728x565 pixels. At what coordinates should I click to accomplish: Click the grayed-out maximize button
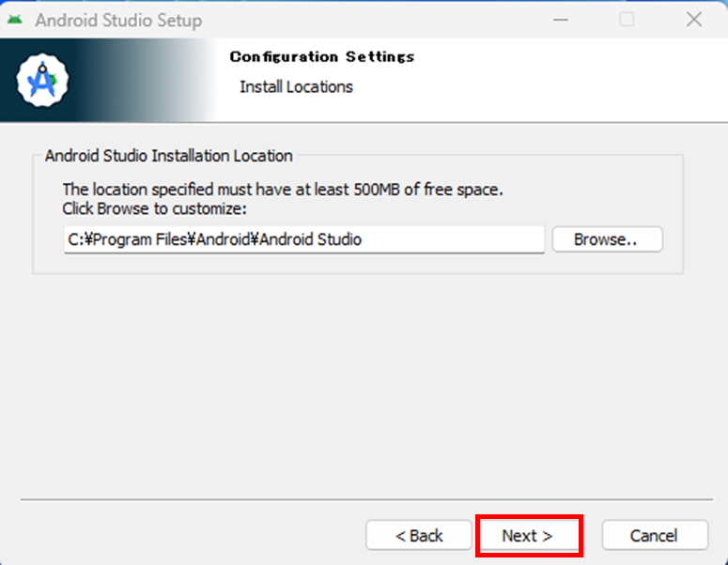[627, 20]
